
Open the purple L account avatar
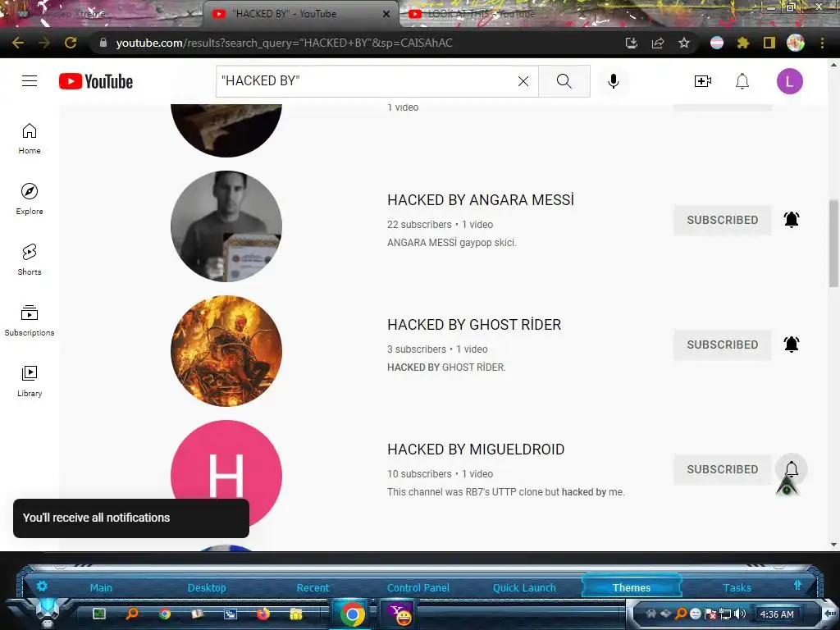[790, 81]
